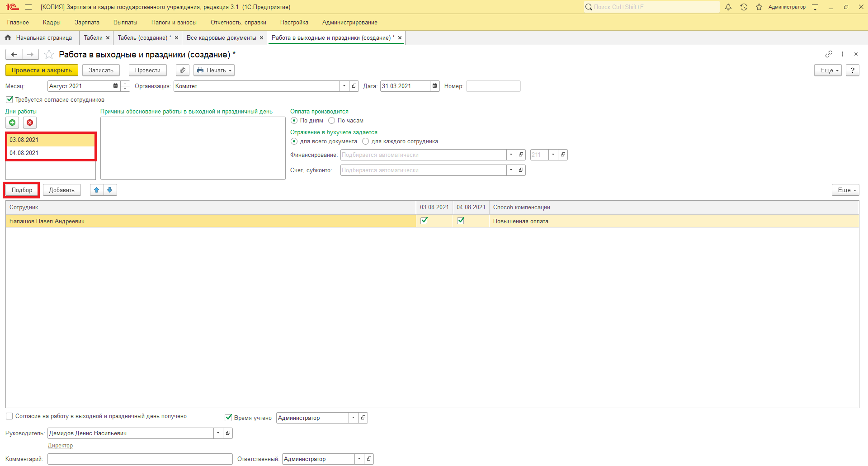Close the document form with X
The image size is (868, 466).
pyautogui.click(x=856, y=54)
